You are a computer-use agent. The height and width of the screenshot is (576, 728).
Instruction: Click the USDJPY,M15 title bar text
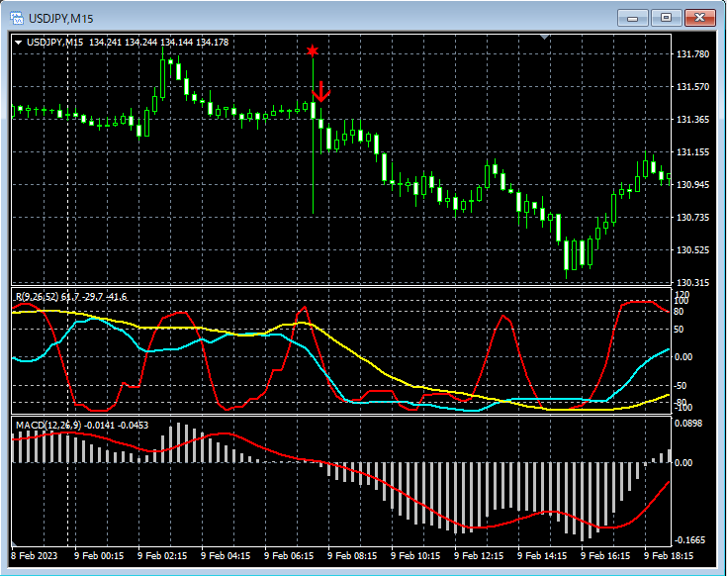tap(61, 17)
